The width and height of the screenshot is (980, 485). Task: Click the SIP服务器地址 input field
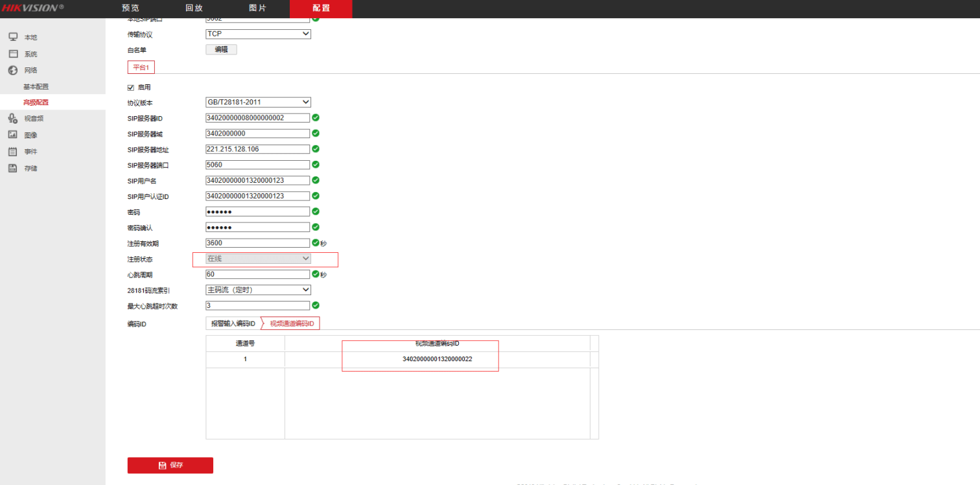click(257, 149)
